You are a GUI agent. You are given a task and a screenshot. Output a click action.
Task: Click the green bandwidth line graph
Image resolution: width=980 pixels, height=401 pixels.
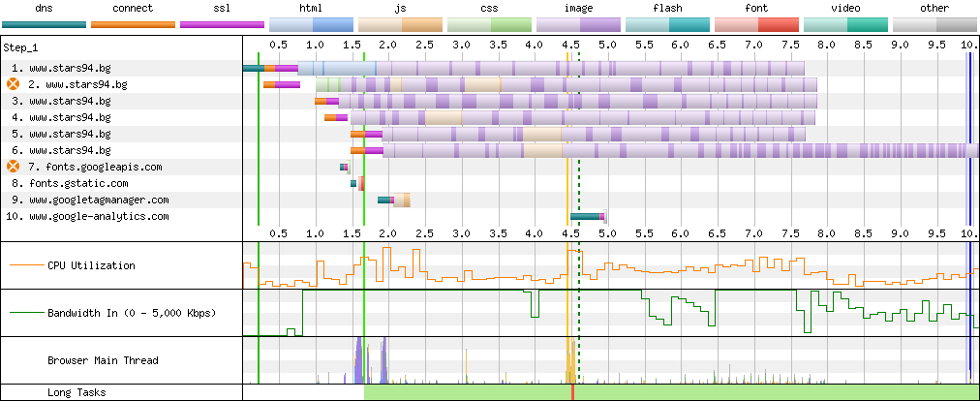[x=609, y=313]
